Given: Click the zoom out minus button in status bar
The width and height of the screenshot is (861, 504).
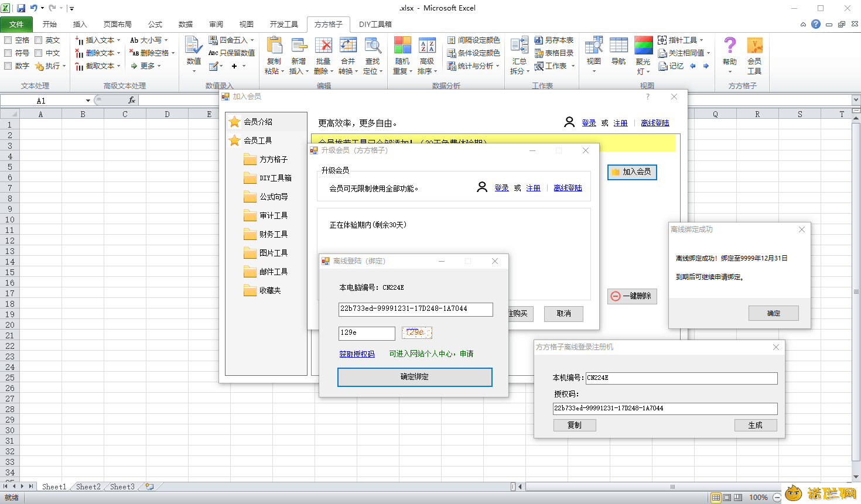Looking at the screenshot, I should point(777,498).
